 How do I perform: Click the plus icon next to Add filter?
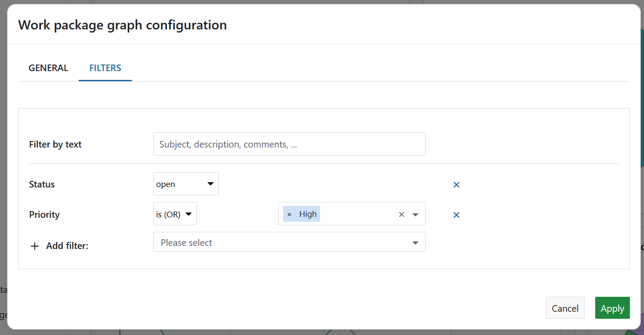pos(34,246)
